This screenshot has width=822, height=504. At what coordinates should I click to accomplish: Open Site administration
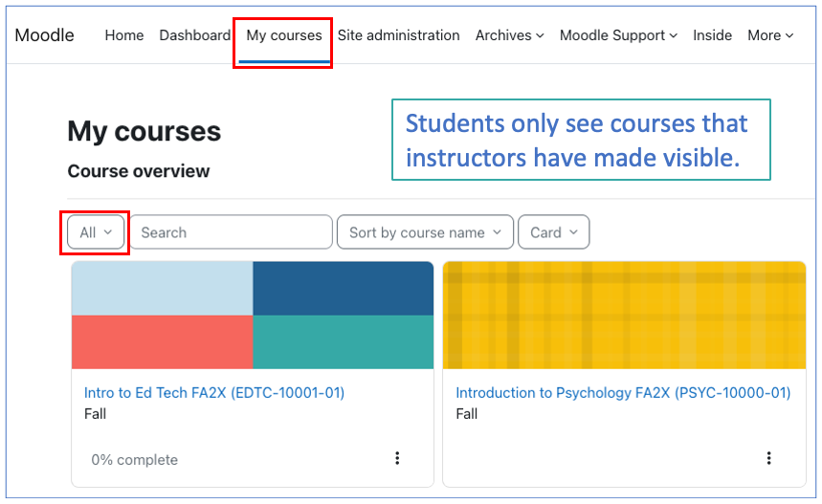pyautogui.click(x=398, y=35)
